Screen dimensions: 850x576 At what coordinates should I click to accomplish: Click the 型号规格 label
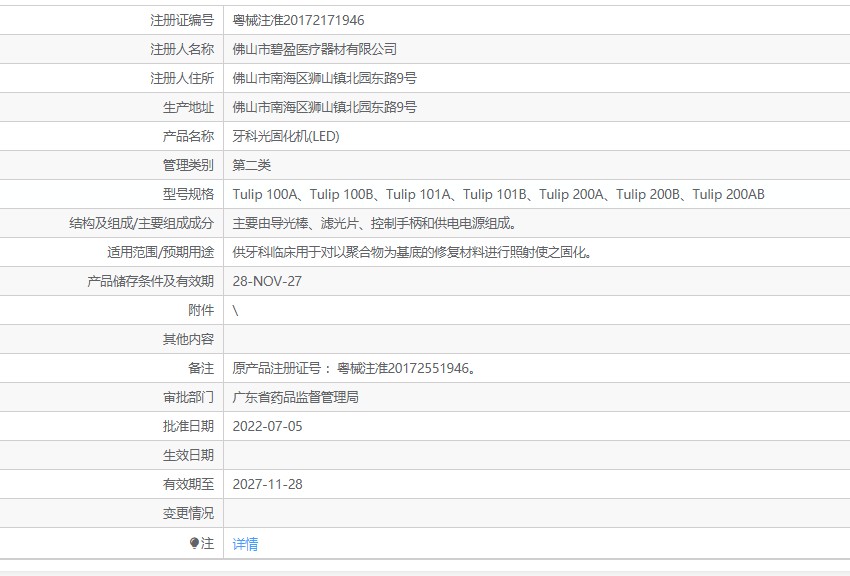[189, 194]
